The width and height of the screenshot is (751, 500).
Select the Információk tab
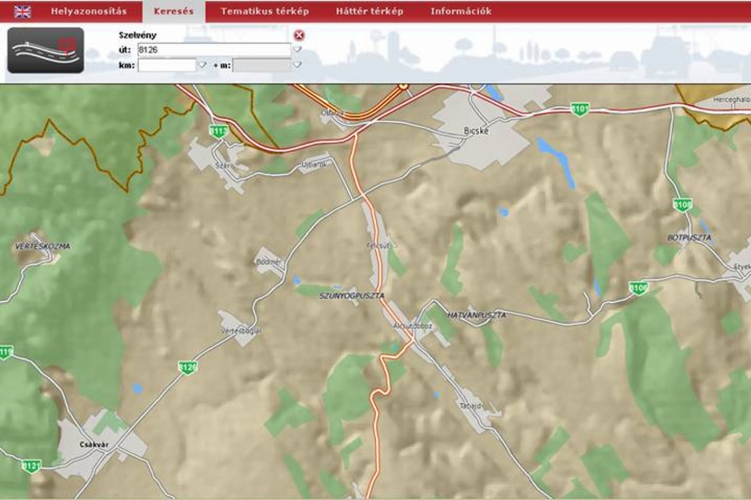[x=460, y=11]
